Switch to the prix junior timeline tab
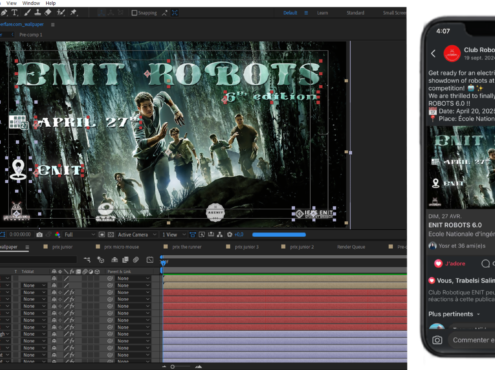This screenshot has height=370, width=495. coord(62,247)
